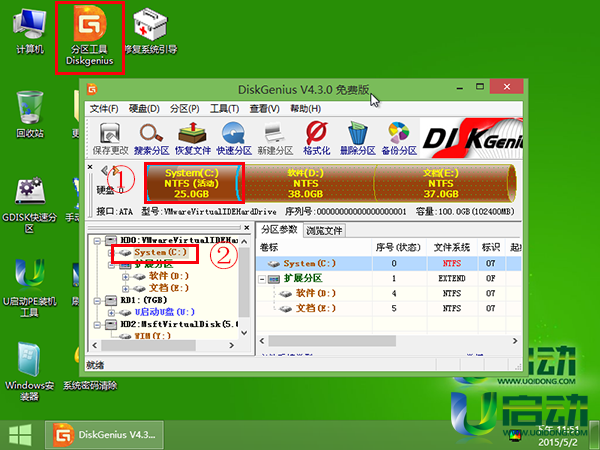Image resolution: width=600 pixels, height=450 pixels.
Task: Switch to the 分区参数 tab
Action: point(279,230)
